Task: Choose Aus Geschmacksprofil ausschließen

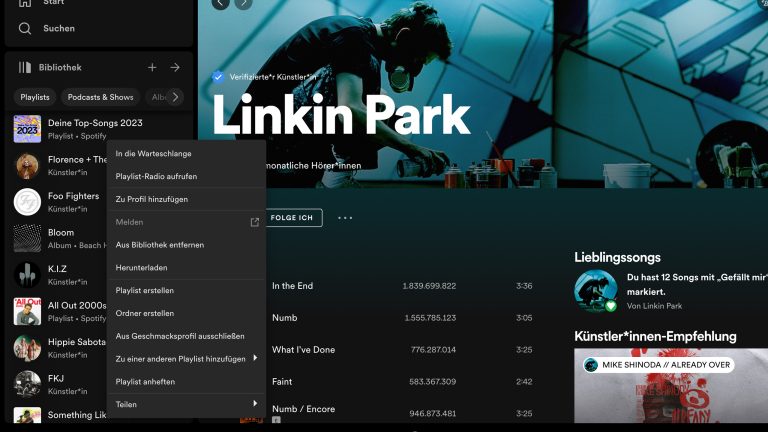Action: (186, 336)
